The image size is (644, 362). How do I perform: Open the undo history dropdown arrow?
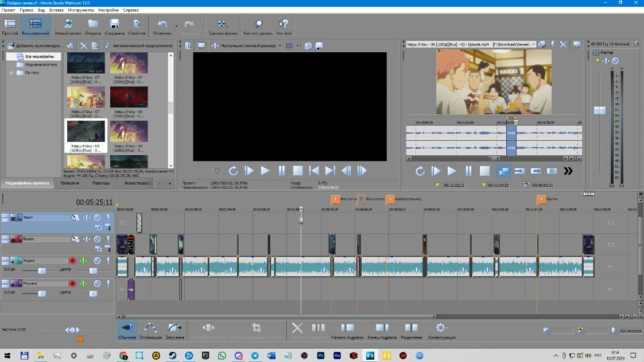177,25
